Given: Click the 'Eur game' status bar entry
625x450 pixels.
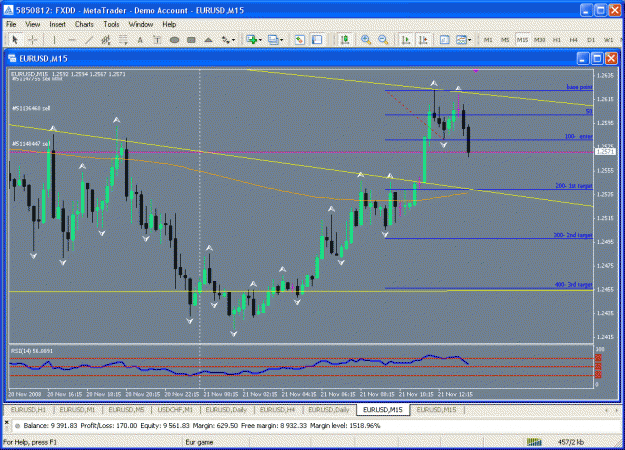Looking at the screenshot, I should 199,442.
